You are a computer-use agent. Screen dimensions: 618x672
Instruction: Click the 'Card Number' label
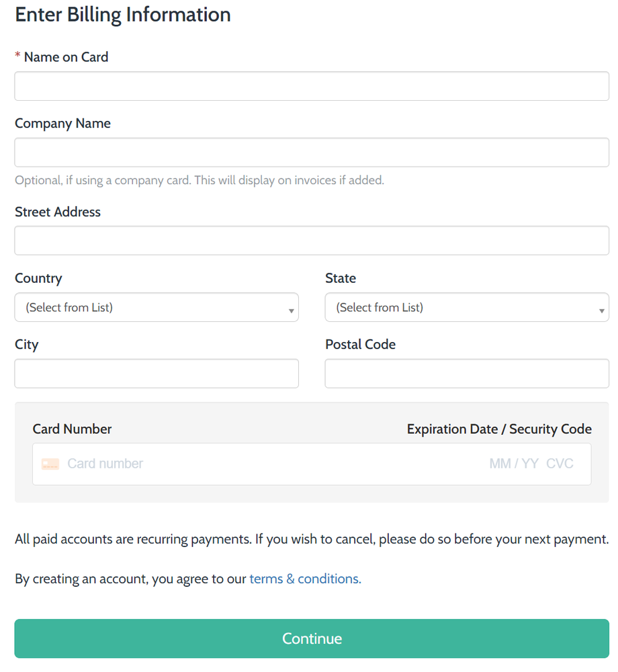pos(72,429)
